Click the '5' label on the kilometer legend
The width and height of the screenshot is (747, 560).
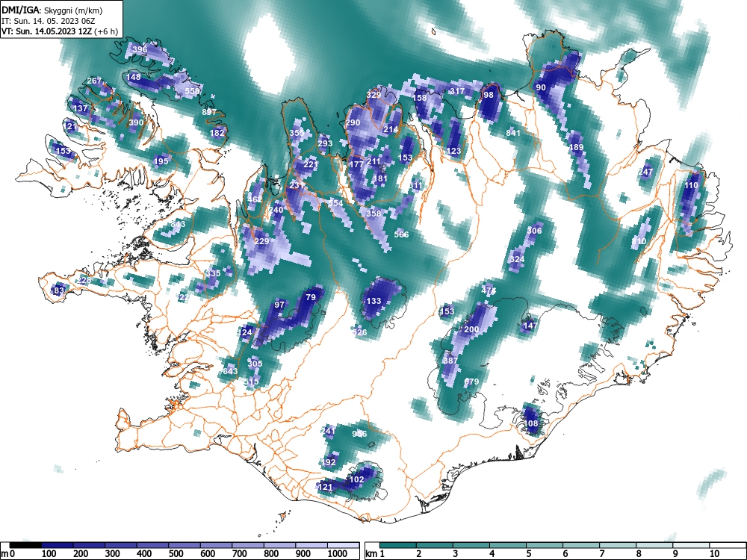tap(528, 554)
